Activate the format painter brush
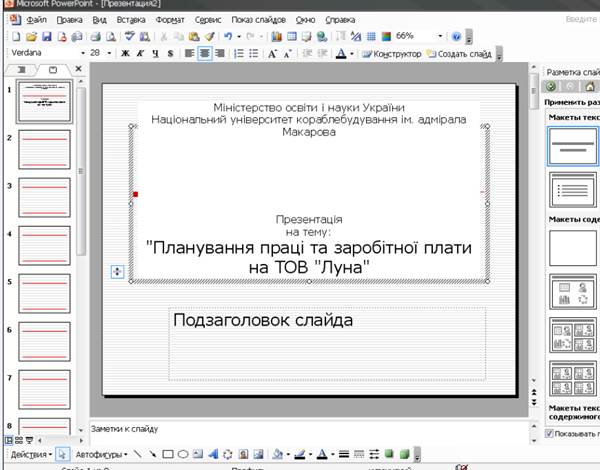The height and width of the screenshot is (470, 600). tap(209, 36)
